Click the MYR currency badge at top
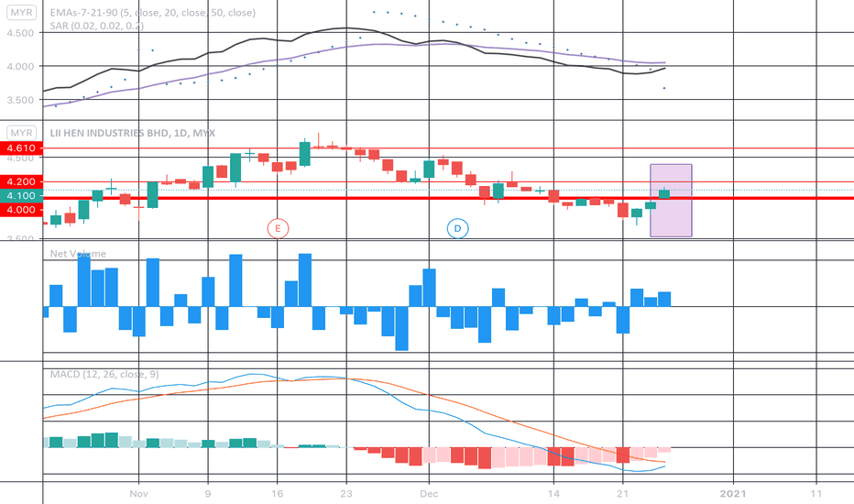 click(22, 12)
